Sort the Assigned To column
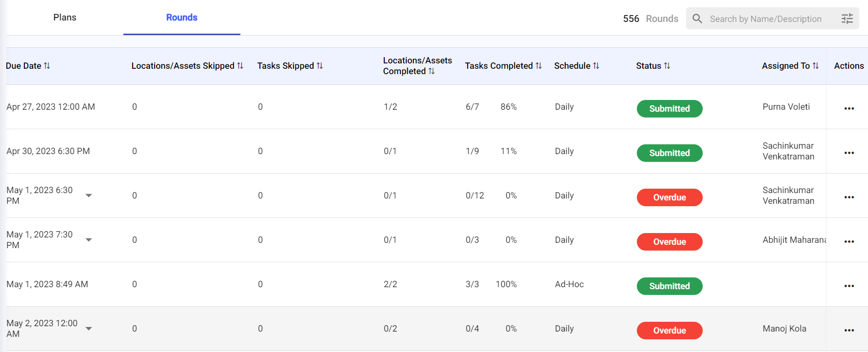Viewport: 868px width, 352px height. tap(815, 66)
